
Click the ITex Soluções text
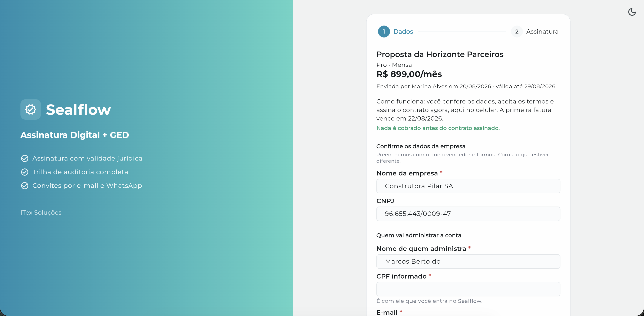tap(41, 213)
